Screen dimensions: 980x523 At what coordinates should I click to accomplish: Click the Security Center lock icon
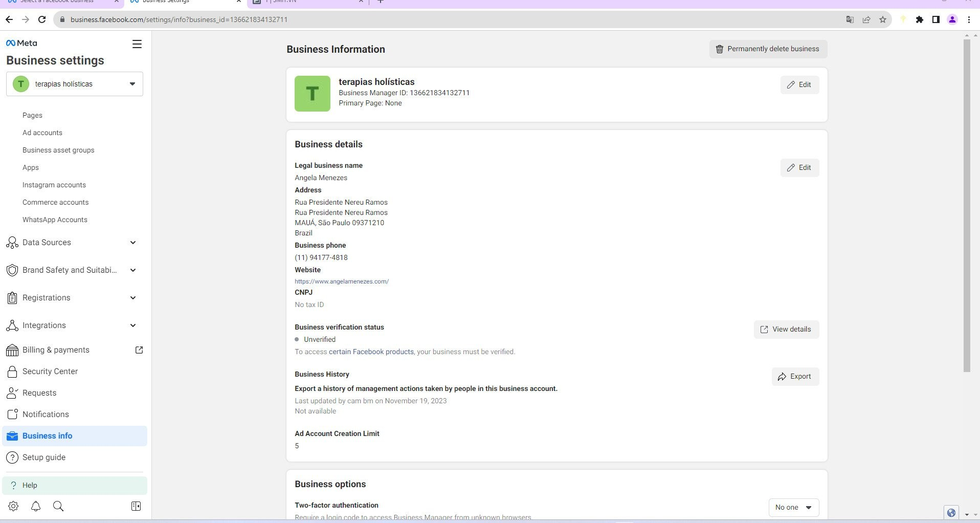(x=12, y=372)
